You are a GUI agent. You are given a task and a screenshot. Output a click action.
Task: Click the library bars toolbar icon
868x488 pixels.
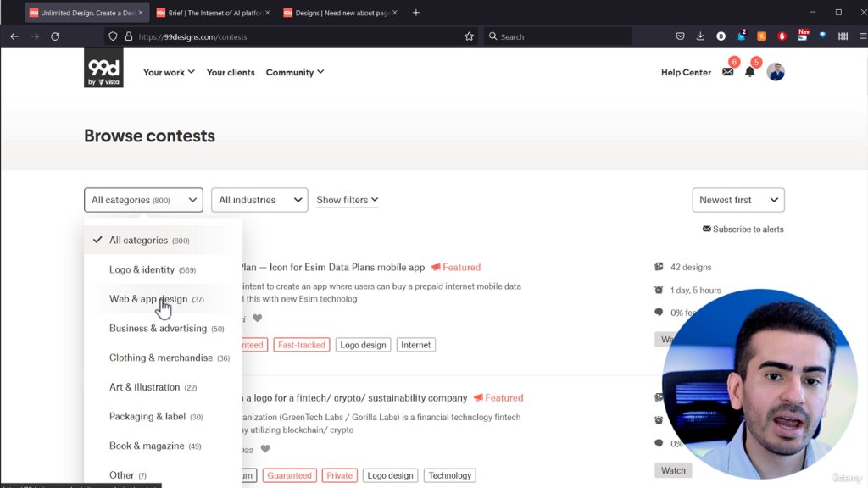843,36
